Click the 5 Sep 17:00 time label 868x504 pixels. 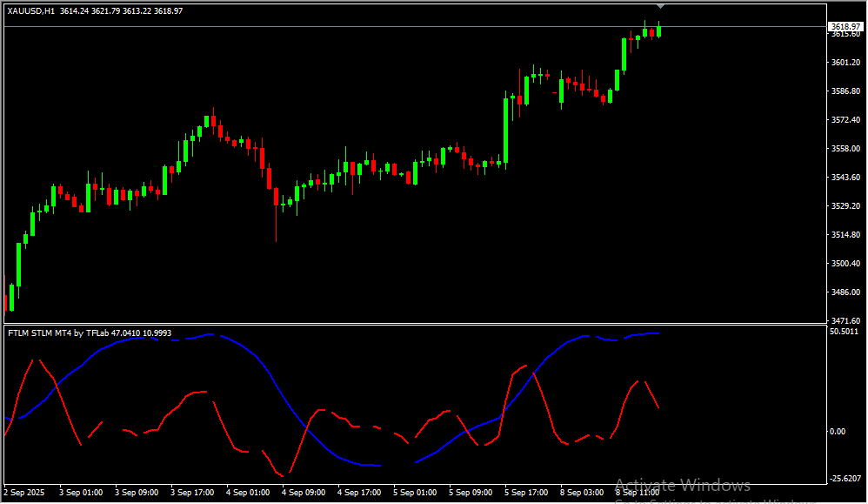527,493
